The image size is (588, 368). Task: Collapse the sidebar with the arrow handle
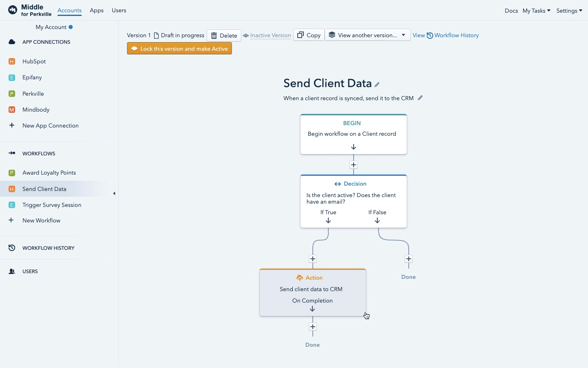coord(114,193)
